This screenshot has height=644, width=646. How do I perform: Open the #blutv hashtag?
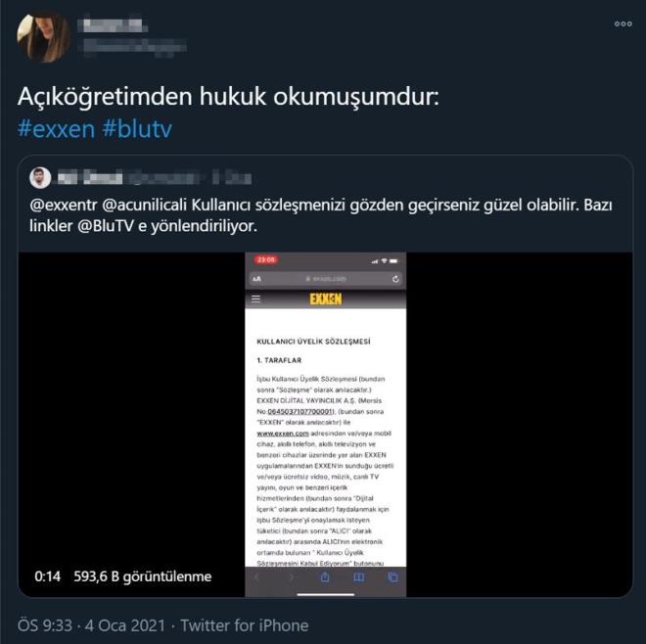coord(137,129)
